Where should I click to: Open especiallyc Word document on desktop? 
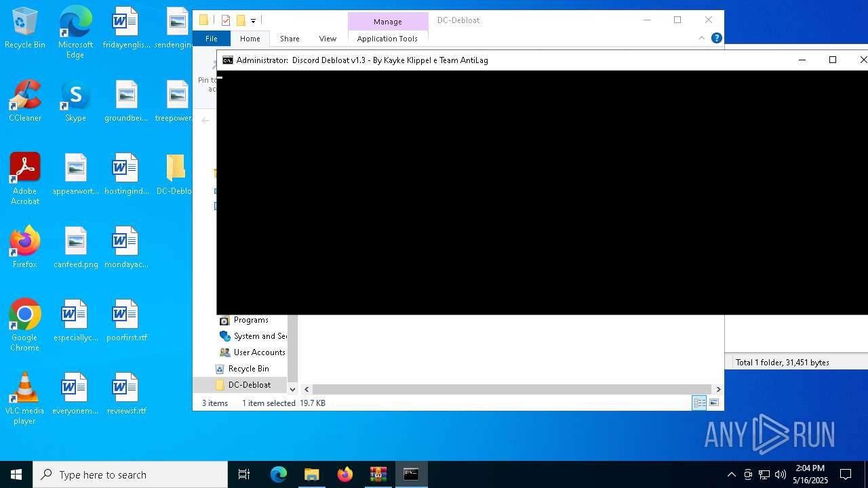[x=75, y=321]
